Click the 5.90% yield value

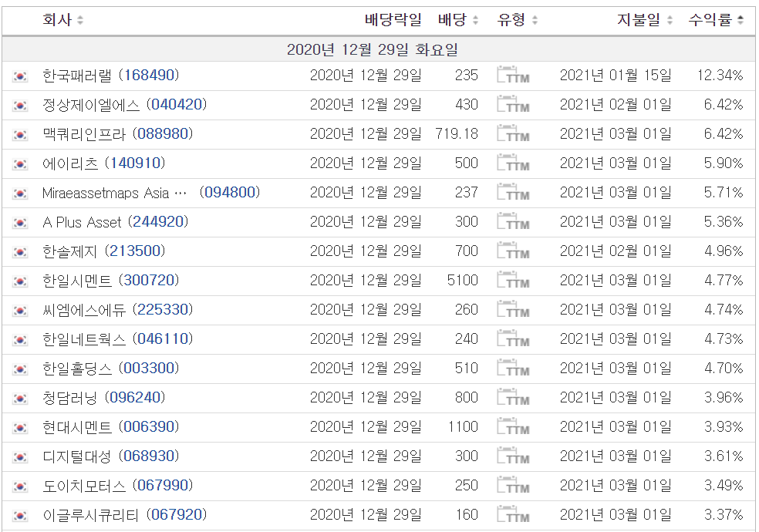coord(724,163)
